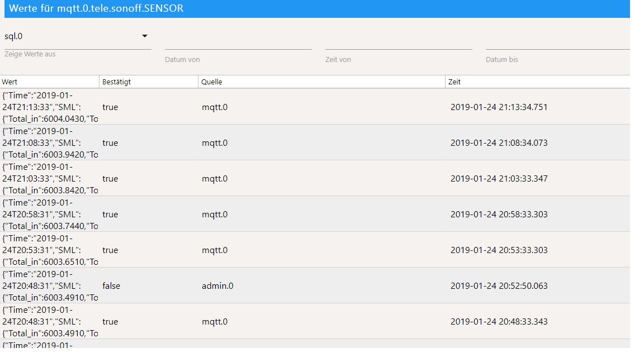This screenshot has width=644, height=362.
Task: Click value cell with Total_in 6004.0430
Action: pos(50,107)
